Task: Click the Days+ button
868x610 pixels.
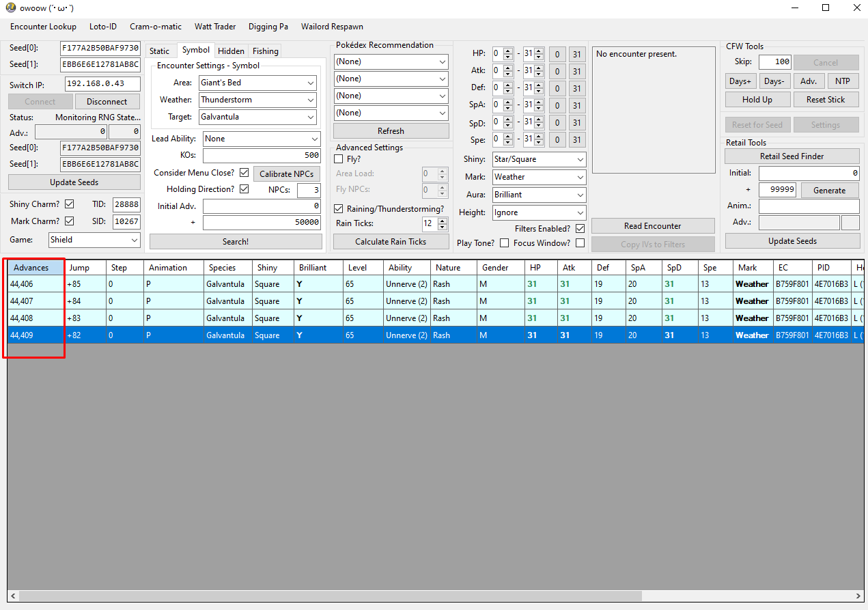Action: coord(740,81)
